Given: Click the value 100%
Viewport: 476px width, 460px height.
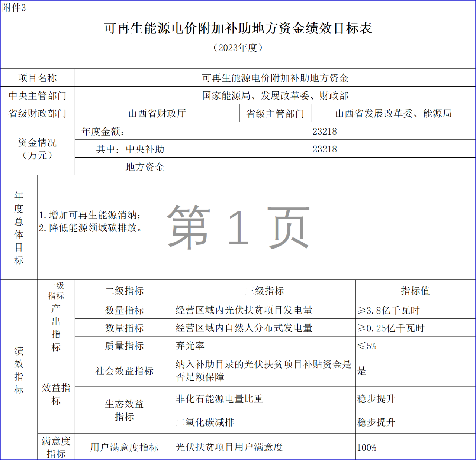Looking at the screenshot, I should (415, 447).
